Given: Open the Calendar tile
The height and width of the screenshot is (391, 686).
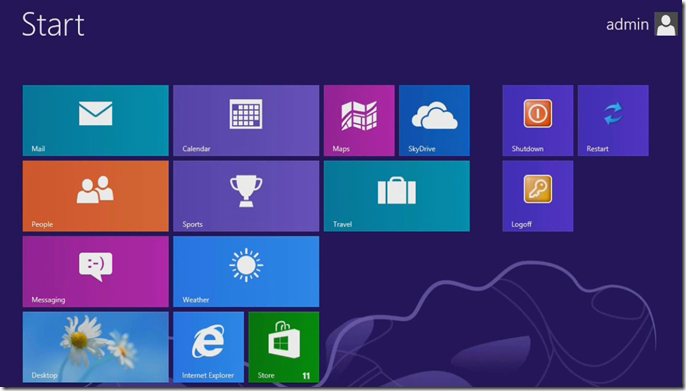Looking at the screenshot, I should 246,120.
